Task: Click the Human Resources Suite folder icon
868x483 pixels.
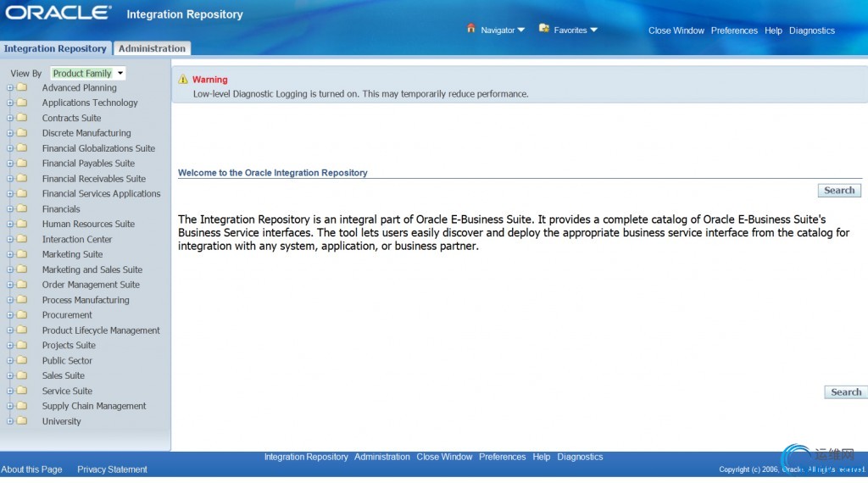Action: pos(21,224)
